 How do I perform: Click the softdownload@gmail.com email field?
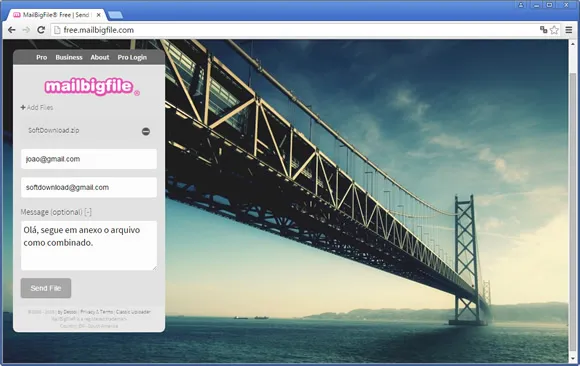[x=89, y=187]
